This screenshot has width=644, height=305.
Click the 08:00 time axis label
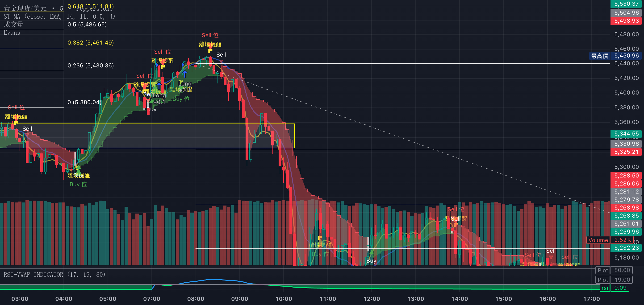[x=196, y=299]
